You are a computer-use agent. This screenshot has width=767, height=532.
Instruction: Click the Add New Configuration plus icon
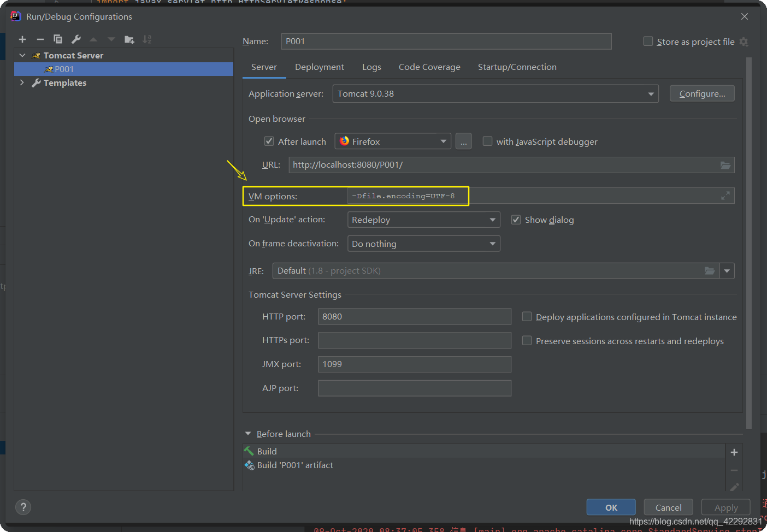[x=22, y=39]
